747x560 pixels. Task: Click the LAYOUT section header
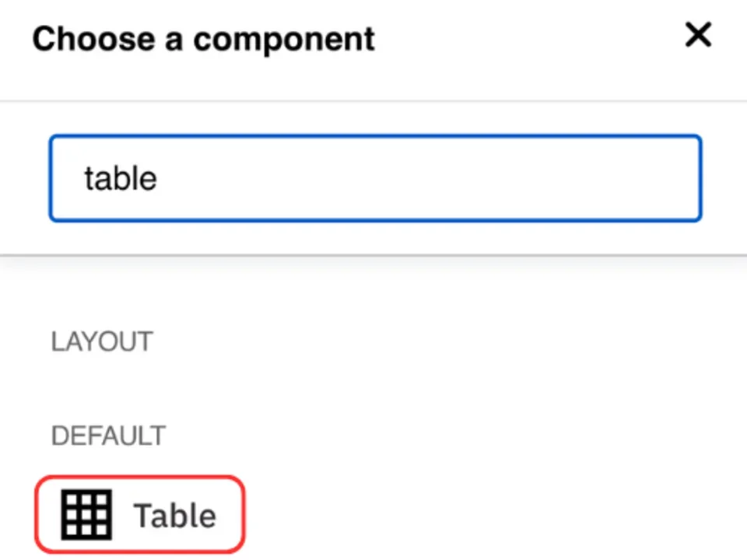(102, 341)
